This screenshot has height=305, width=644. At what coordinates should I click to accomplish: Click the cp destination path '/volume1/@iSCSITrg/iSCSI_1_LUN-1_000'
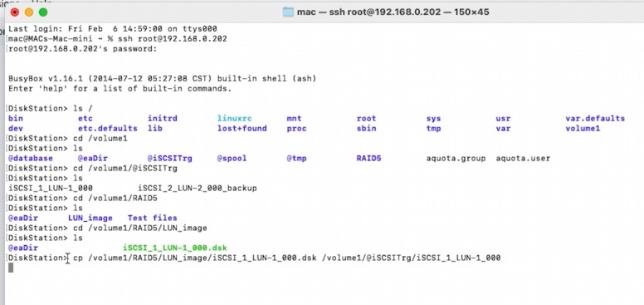pos(412,258)
